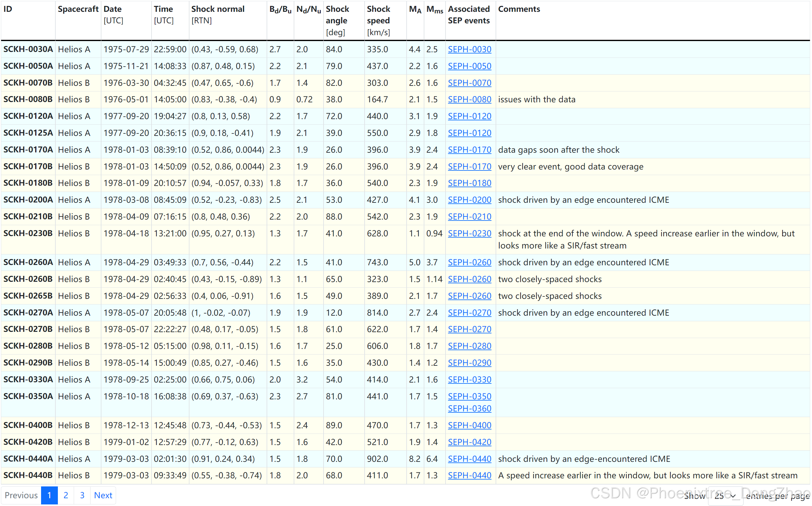Sort by Spacecraft column header
The height and width of the screenshot is (506, 812).
(x=78, y=9)
